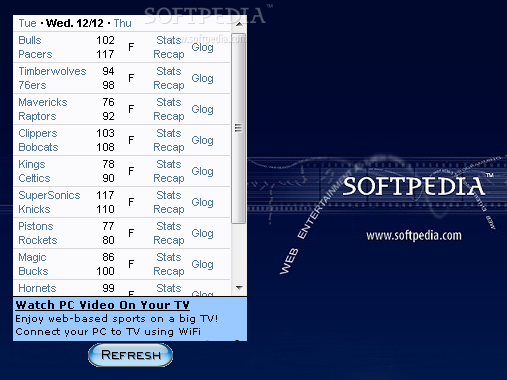Image resolution: width=507 pixels, height=380 pixels.
Task: Go to Thu scores
Action: tap(123, 23)
